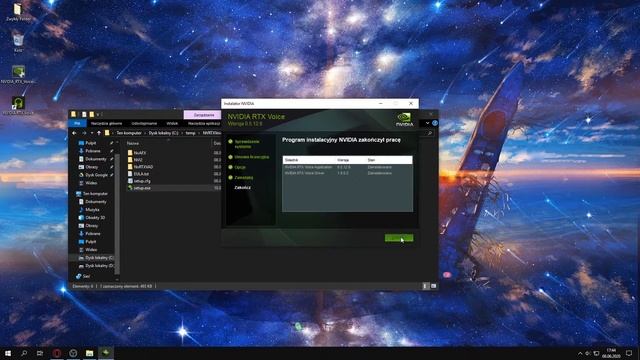Screen dimensions: 640x360
Task: Open the NVIDIA RTX Voice headphones desktop shortcut
Action: click(x=18, y=106)
